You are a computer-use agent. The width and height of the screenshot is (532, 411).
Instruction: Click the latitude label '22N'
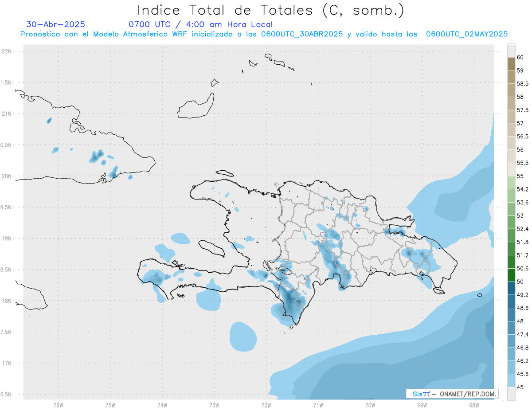click(7, 51)
